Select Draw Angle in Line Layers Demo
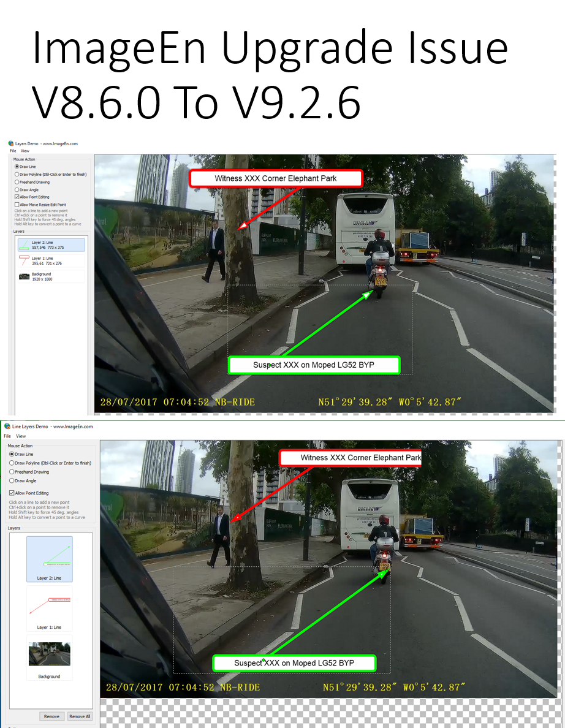565x728 pixels. coord(23,480)
